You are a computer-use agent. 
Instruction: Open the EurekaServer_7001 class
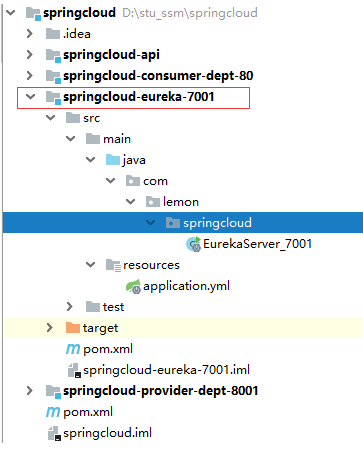pos(257,244)
